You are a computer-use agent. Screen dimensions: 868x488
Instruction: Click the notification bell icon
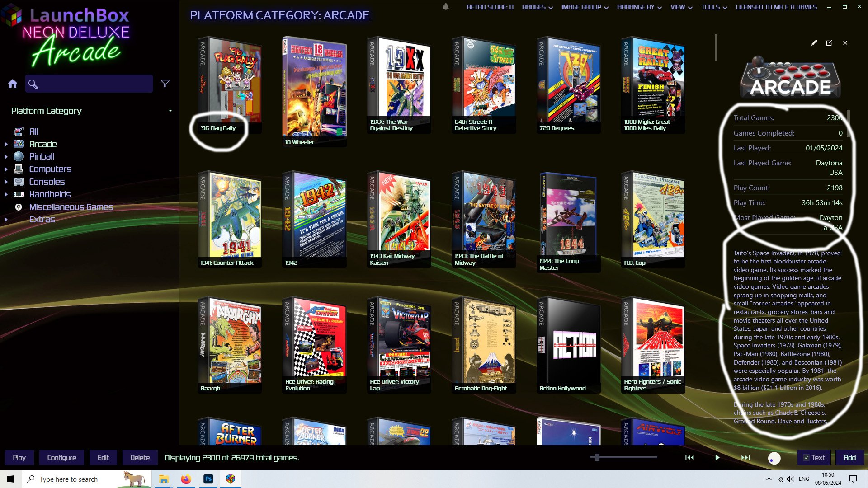pyautogui.click(x=446, y=7)
